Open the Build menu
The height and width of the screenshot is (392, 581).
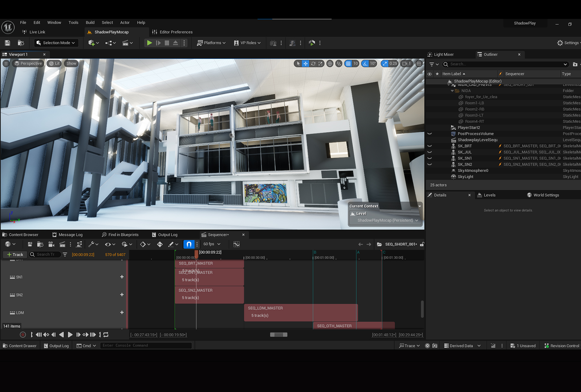click(90, 23)
